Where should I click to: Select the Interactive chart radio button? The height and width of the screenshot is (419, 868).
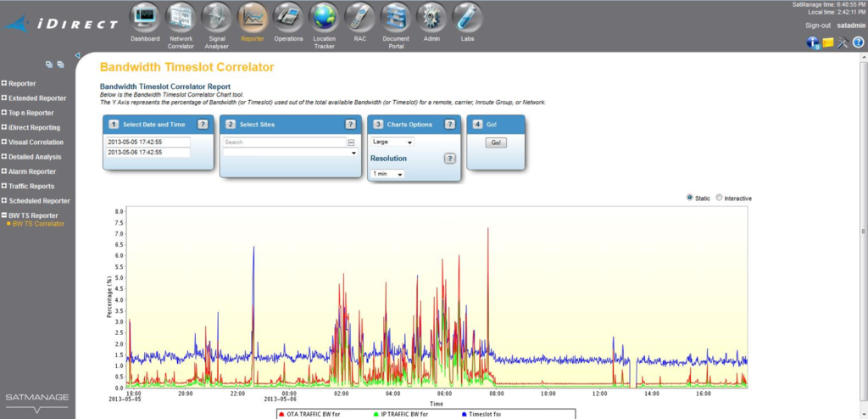pos(720,198)
